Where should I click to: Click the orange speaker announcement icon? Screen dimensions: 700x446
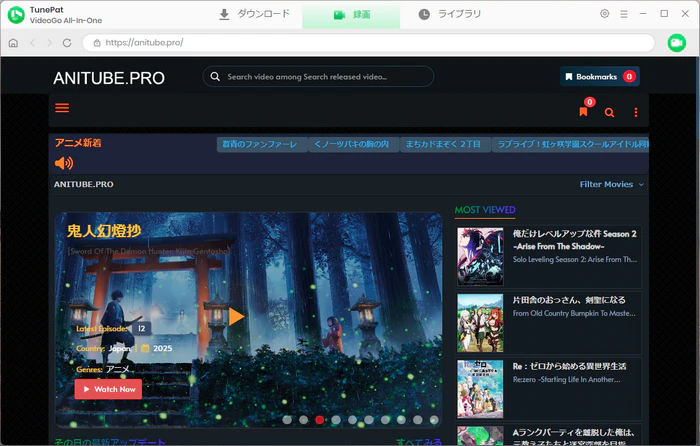tap(64, 163)
